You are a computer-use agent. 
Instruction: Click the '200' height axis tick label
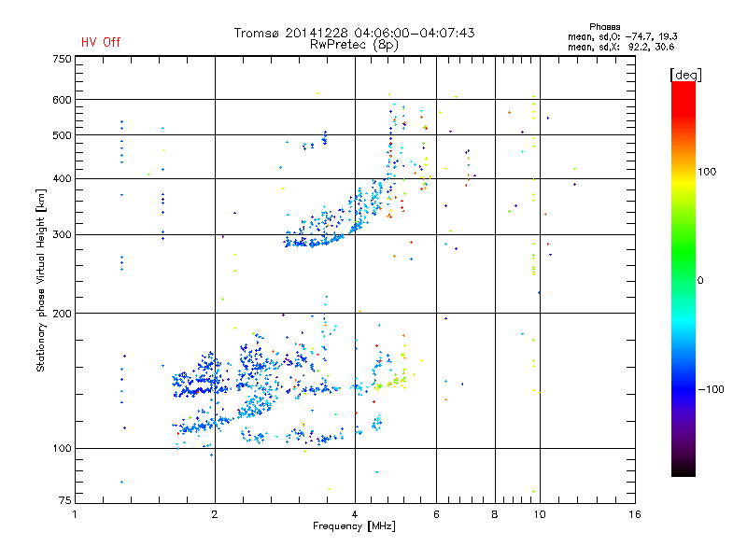(x=62, y=314)
